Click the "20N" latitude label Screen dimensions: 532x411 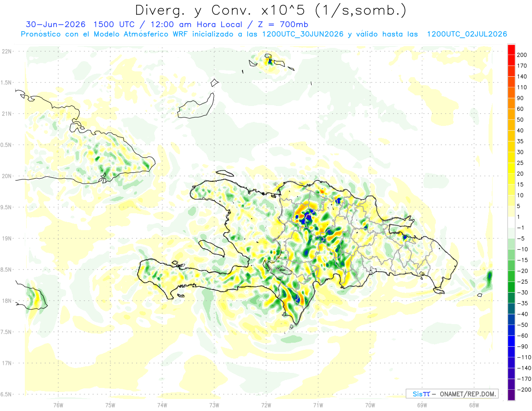click(x=7, y=176)
